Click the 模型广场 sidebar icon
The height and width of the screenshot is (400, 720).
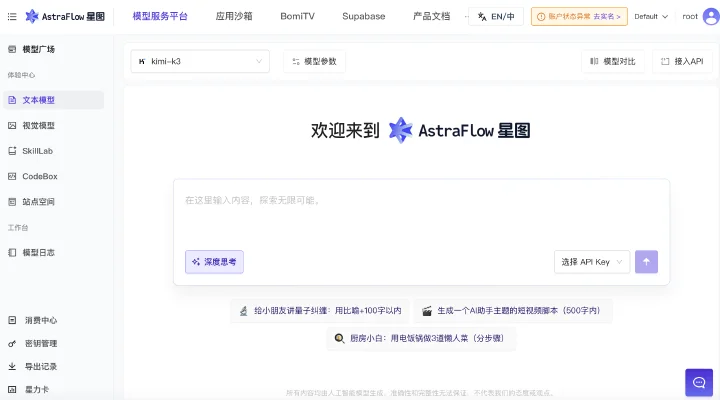[x=12, y=49]
